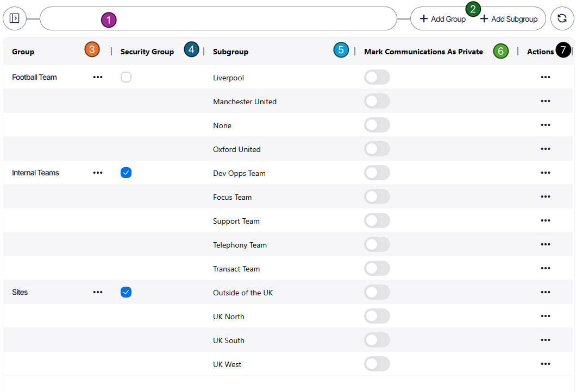Click the Add Subgroup button
This screenshot has width=576, height=392.
[x=510, y=19]
